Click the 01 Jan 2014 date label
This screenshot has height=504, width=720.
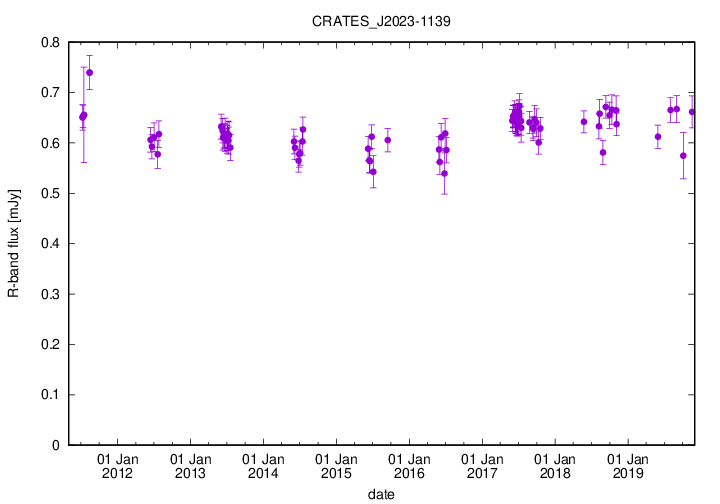coord(263,466)
